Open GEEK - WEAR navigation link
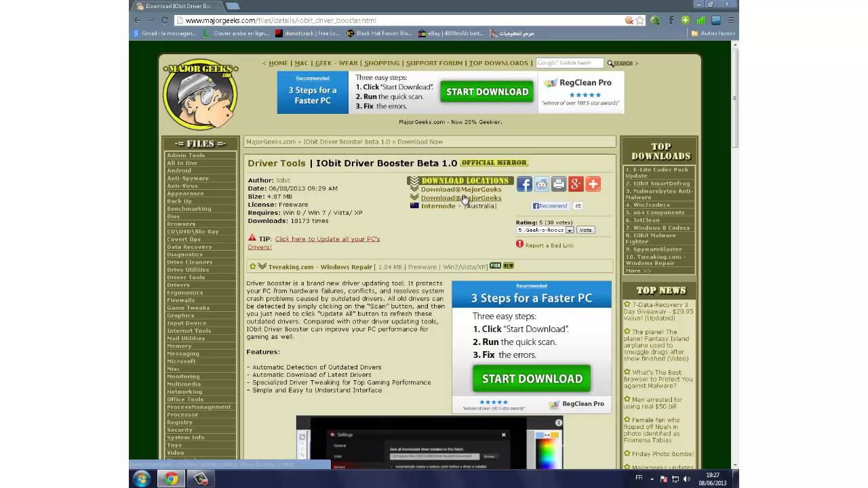The width and height of the screenshot is (868, 488). coord(336,63)
